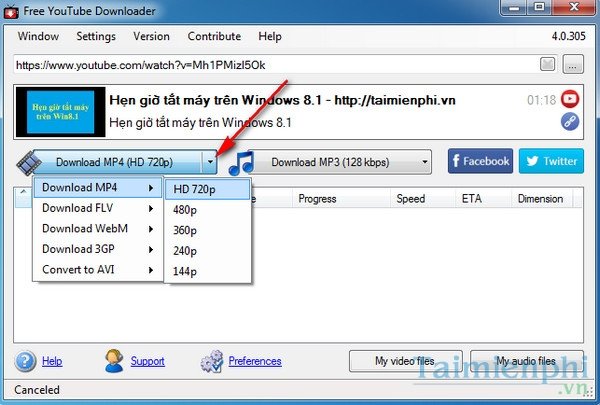Click version number 4.0.305
The image size is (600, 405).
pyautogui.click(x=568, y=36)
